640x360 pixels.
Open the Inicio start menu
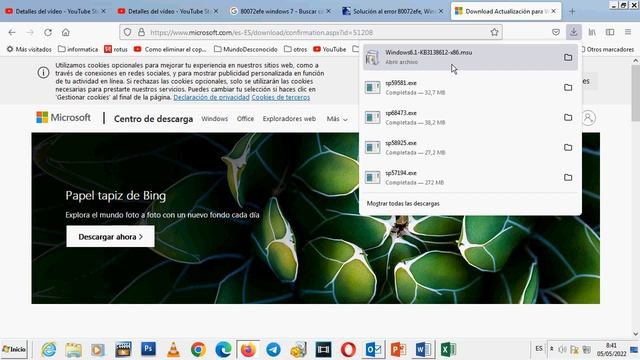[14, 349]
